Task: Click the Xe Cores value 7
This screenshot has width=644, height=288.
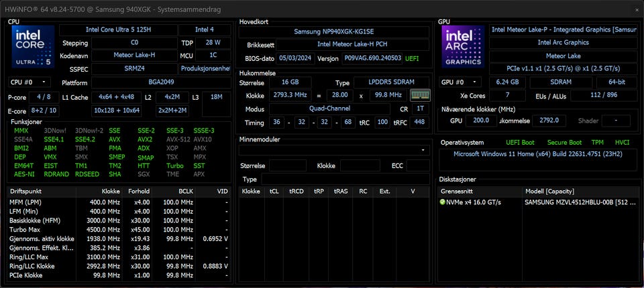Action: [508, 96]
